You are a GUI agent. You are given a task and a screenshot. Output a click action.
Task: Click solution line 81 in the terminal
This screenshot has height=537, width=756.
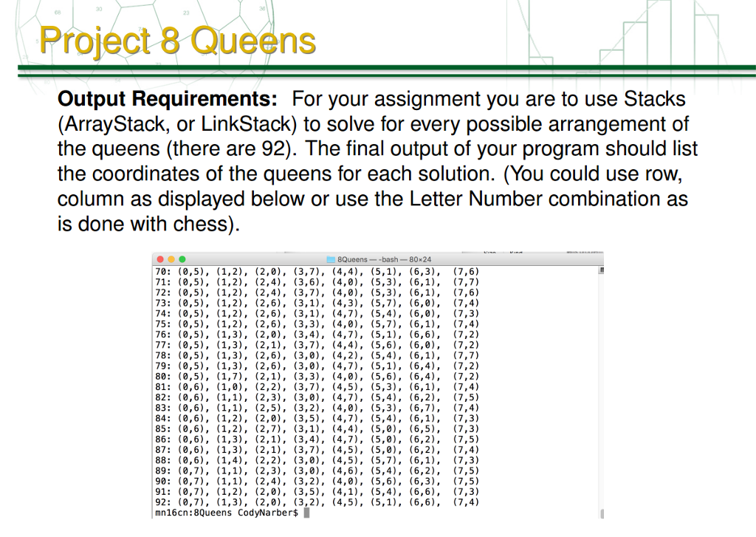click(x=317, y=386)
